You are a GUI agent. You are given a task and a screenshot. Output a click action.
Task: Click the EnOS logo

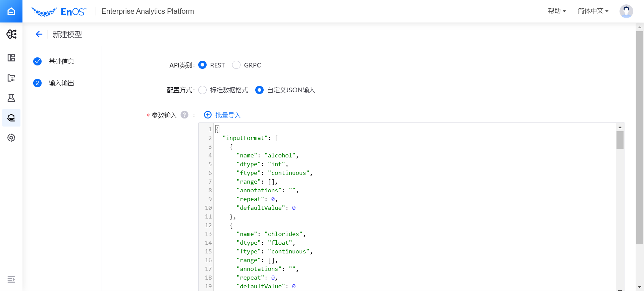59,12
